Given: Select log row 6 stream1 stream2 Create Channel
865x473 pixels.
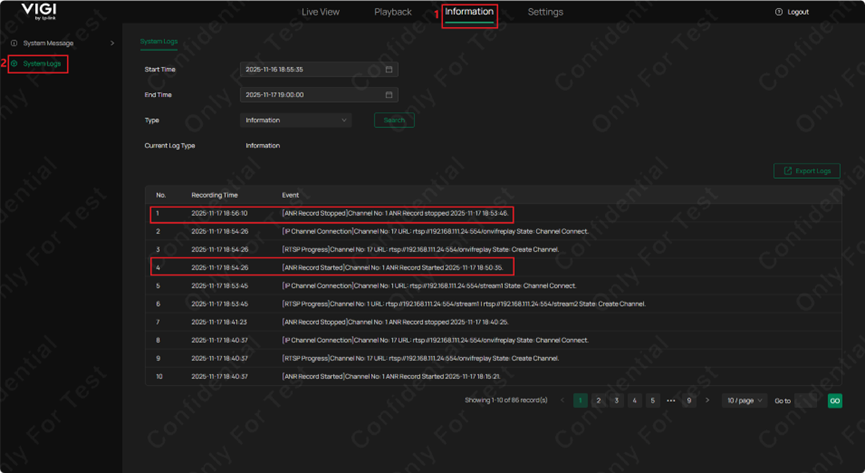Looking at the screenshot, I should (494, 304).
